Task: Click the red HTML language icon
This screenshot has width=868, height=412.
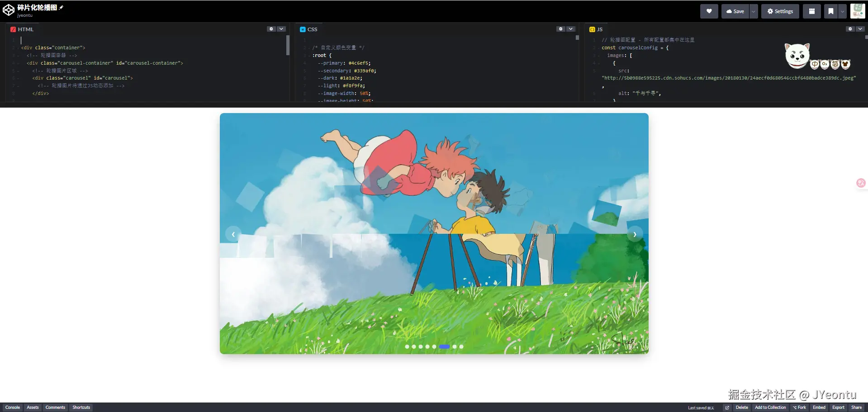Action: 13,29
